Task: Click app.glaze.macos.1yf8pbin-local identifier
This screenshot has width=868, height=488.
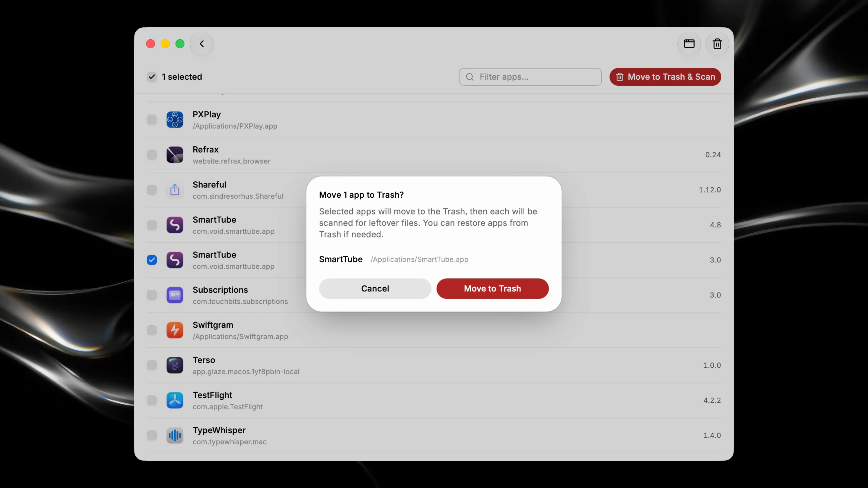Action: (x=246, y=372)
